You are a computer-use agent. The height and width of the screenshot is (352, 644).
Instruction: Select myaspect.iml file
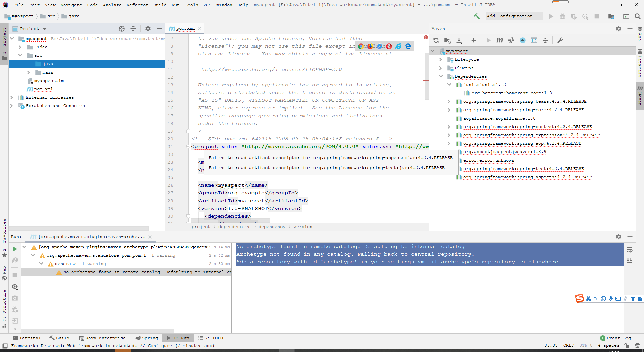click(50, 81)
